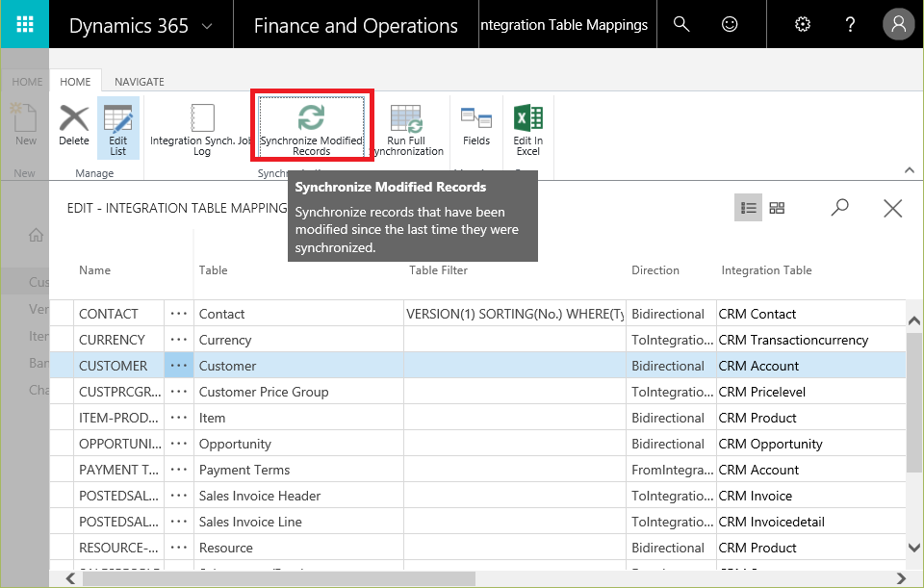The image size is (924, 588).
Task: Open the CUSTPRCGR row ellipsis menu
Action: (x=179, y=392)
